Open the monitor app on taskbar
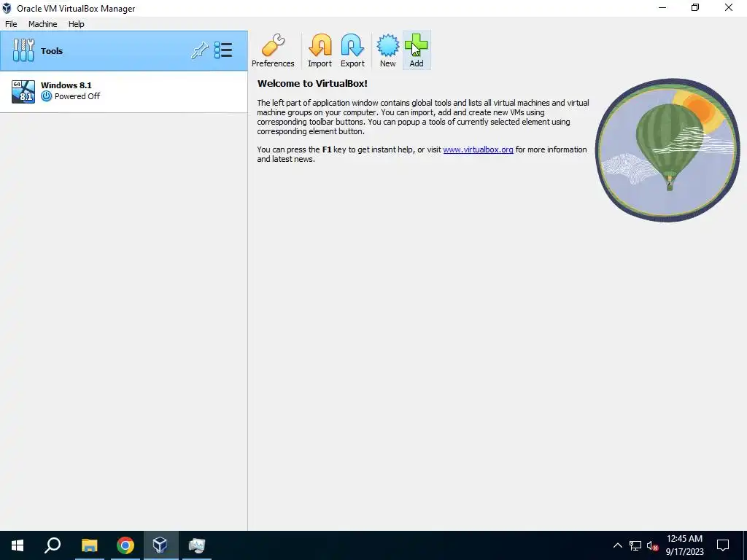This screenshot has height=560, width=747. coord(196,545)
